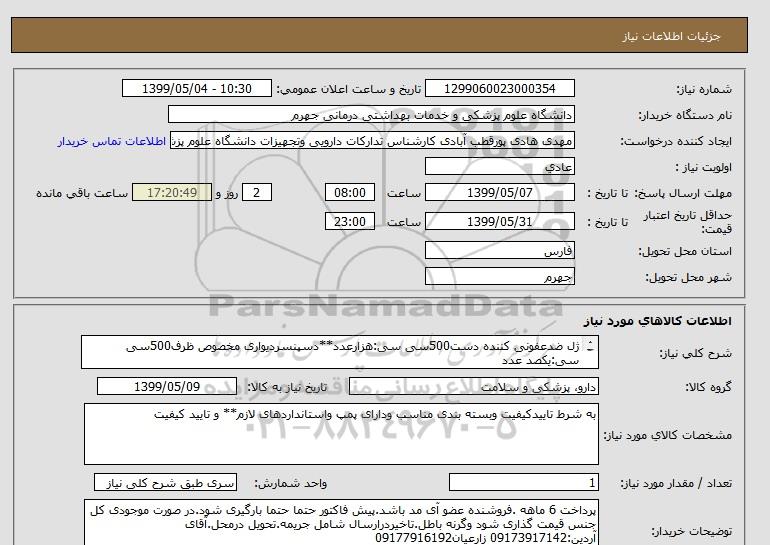Click the buyer notes text area
This screenshot has height=545, width=770.
click(341, 522)
